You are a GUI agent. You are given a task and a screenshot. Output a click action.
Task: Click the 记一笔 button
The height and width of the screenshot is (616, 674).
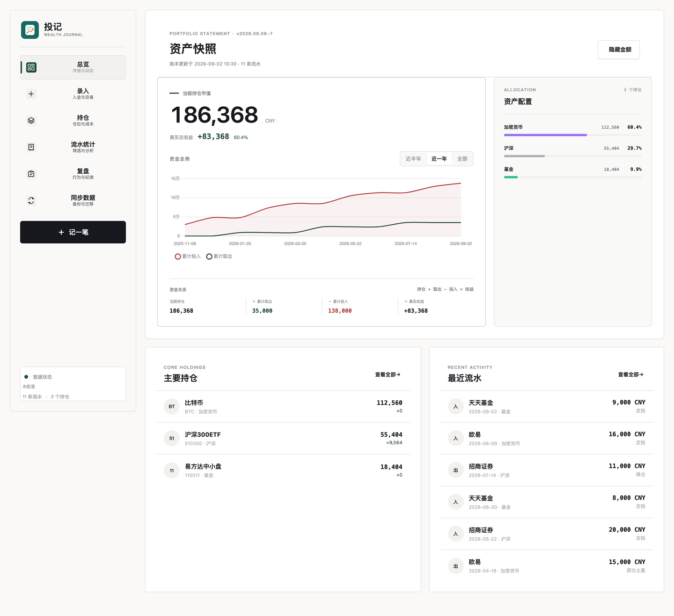coord(73,232)
